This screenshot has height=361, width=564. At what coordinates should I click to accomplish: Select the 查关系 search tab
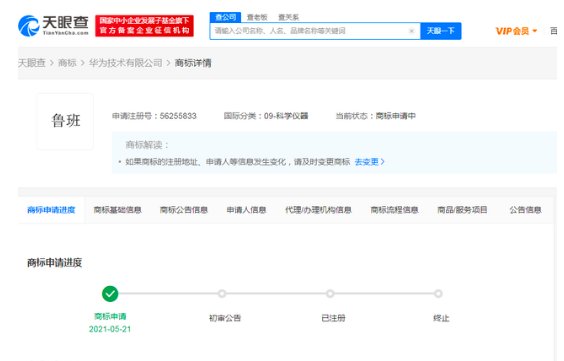coord(288,17)
